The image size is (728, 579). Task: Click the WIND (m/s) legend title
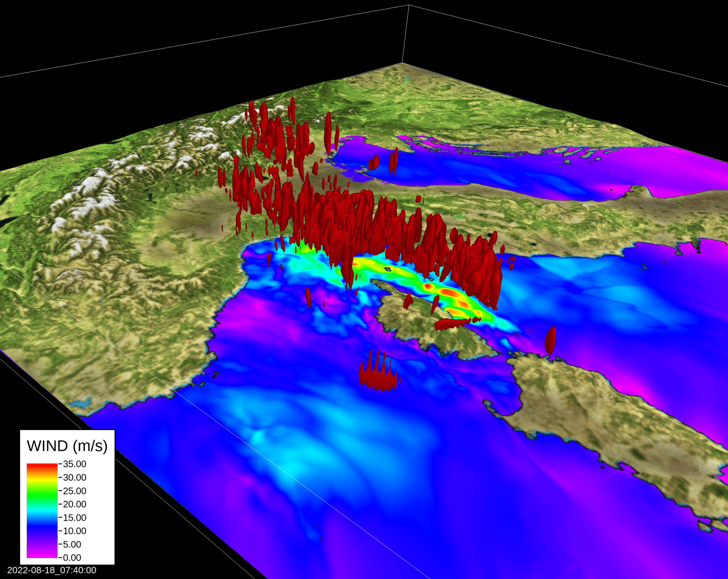[x=67, y=446]
